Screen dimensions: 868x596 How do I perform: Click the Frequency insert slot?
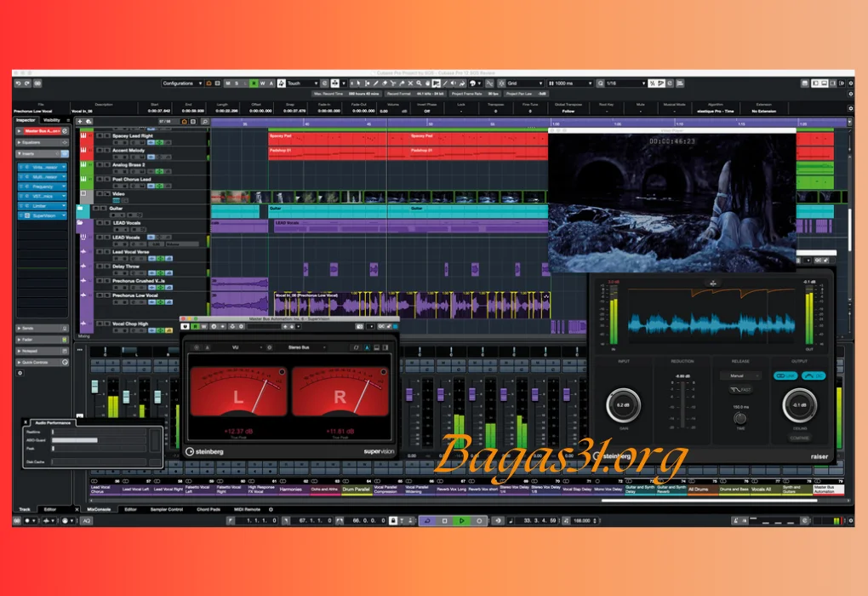(42, 186)
